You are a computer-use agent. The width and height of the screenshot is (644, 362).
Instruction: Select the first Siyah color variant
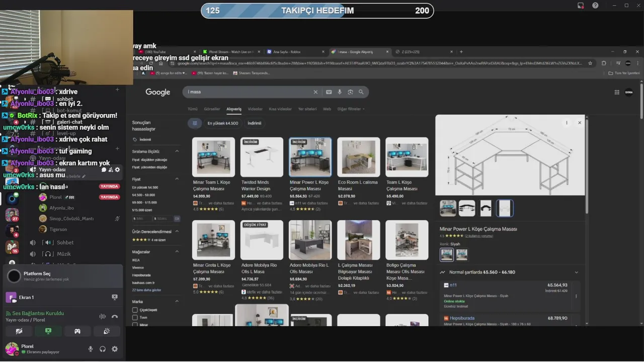pyautogui.click(x=446, y=255)
